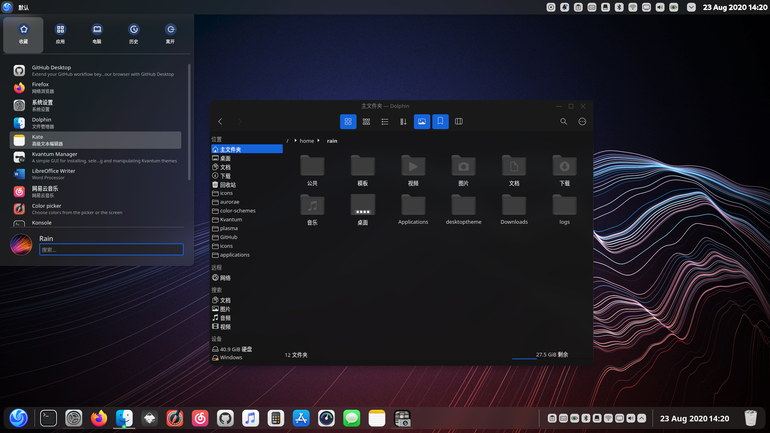
Task: Open the Downloads folder icon
Action: tap(514, 209)
